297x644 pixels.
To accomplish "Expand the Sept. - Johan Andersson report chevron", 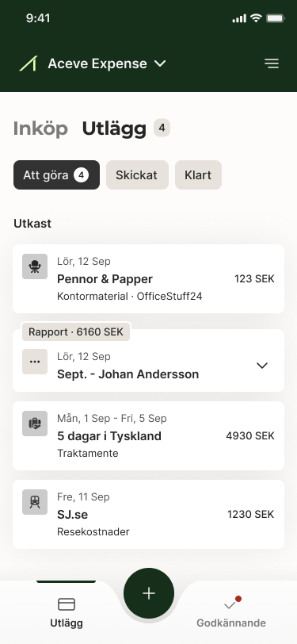I will pos(261,365).
